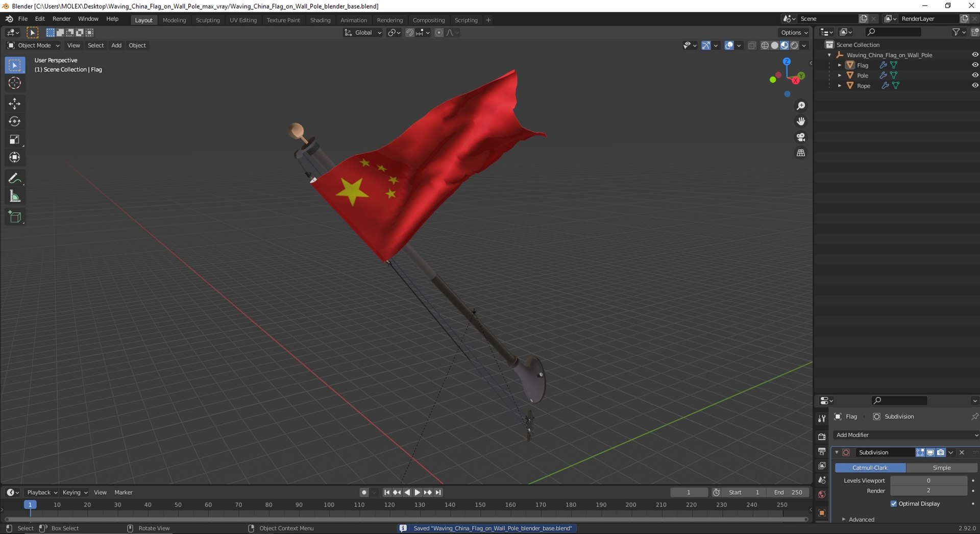
Task: Open the viewport Add menu
Action: click(x=116, y=45)
